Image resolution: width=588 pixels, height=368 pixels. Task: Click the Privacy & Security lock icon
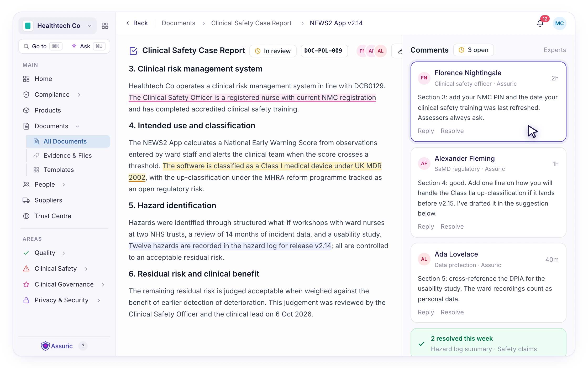pyautogui.click(x=26, y=300)
